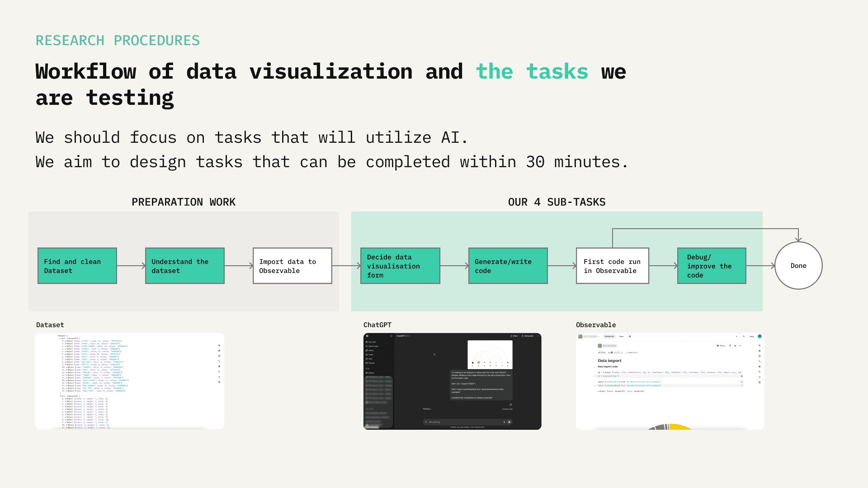Screen dimensions: 868x488
Task: Expand the Thinking indicator in ChatGPT
Action: 427,409
